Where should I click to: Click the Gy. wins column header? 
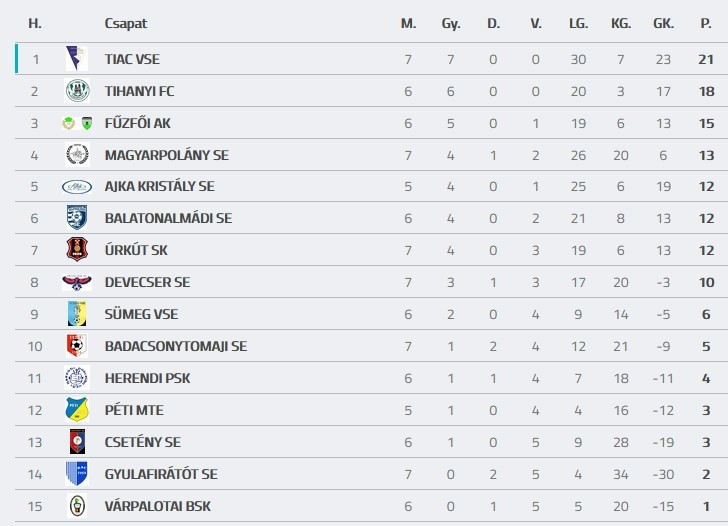451,23
